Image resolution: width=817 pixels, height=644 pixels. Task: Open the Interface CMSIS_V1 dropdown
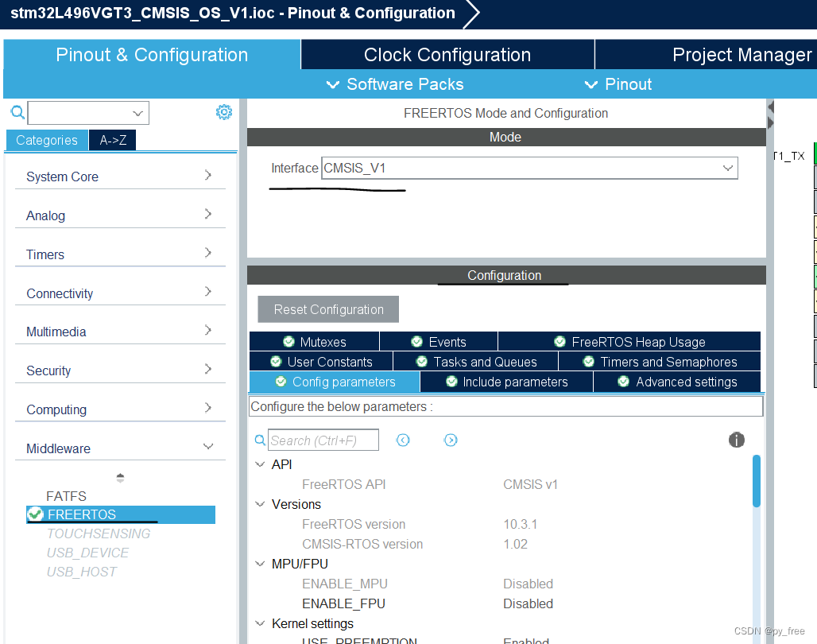tap(727, 168)
